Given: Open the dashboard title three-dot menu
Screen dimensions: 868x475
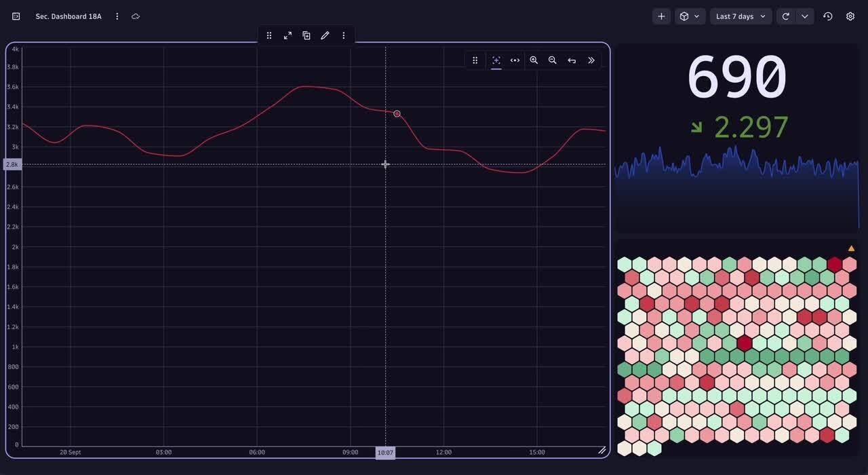Looking at the screenshot, I should (x=117, y=16).
